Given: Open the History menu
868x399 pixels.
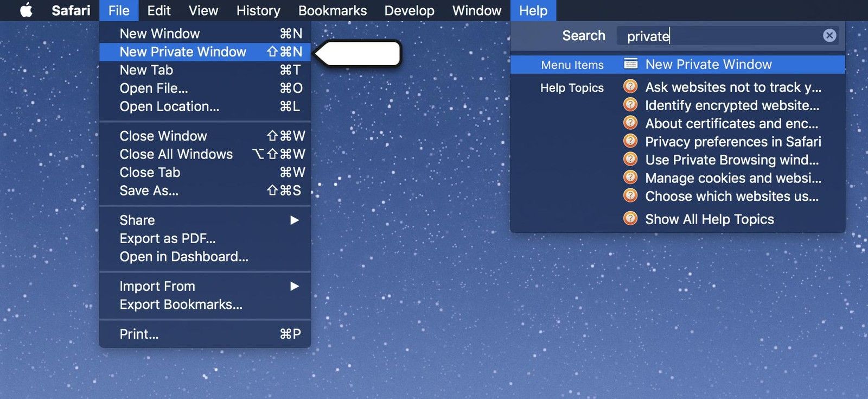Looking at the screenshot, I should pos(258,10).
